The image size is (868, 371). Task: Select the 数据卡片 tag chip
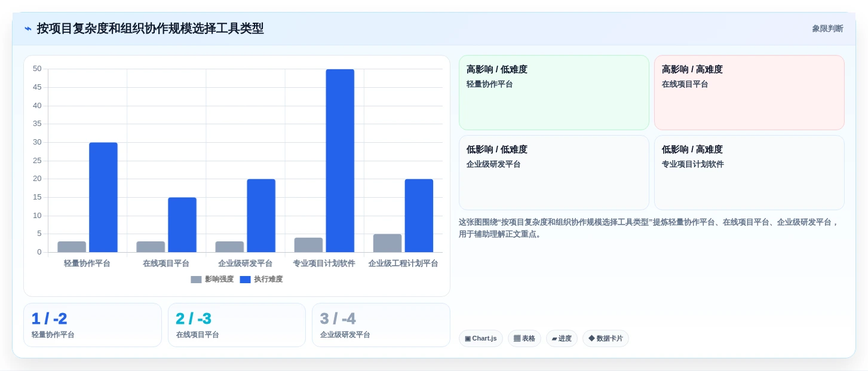(606, 339)
